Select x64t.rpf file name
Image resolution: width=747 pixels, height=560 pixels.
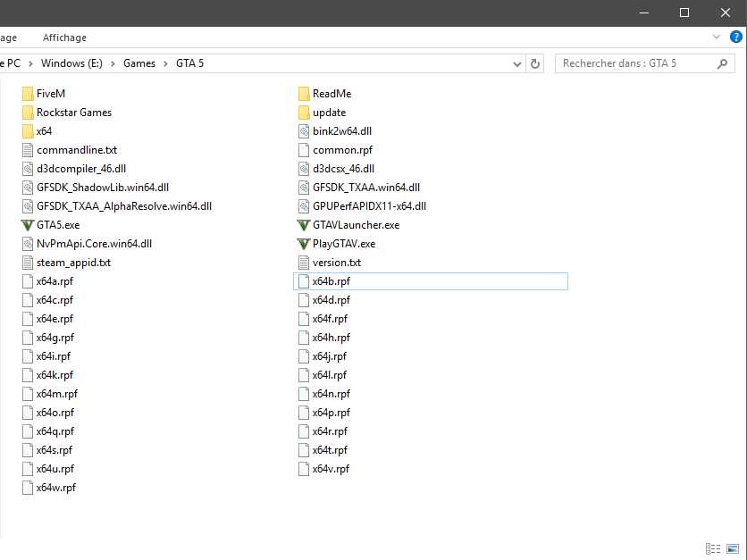(330, 450)
